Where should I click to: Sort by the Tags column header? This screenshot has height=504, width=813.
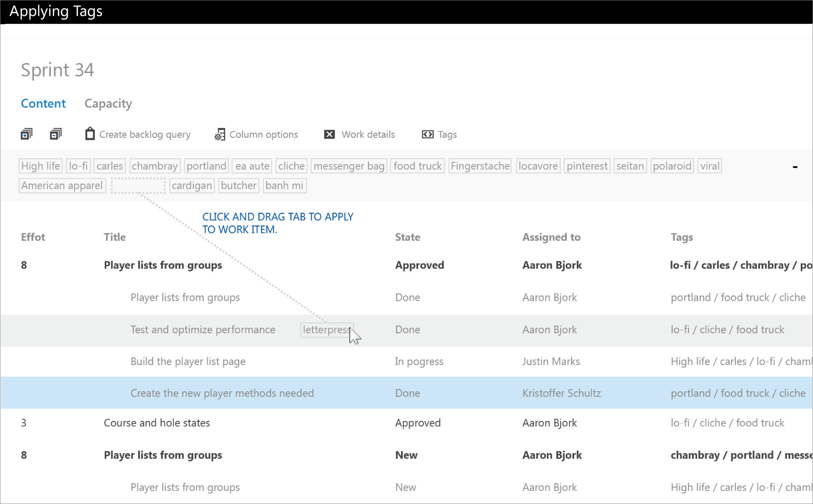(682, 237)
